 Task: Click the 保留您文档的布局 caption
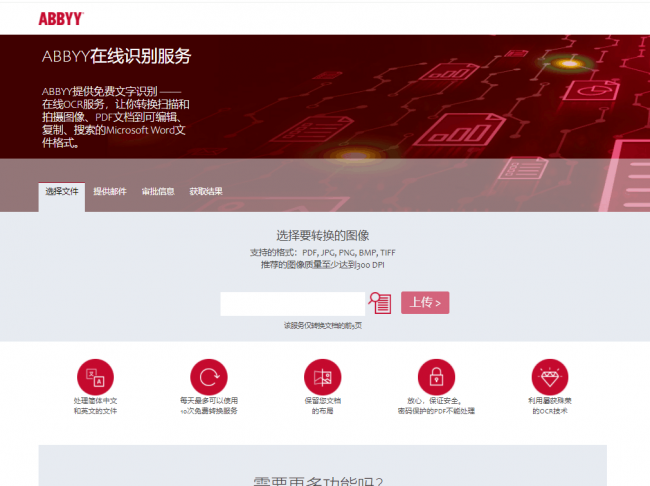(x=323, y=406)
